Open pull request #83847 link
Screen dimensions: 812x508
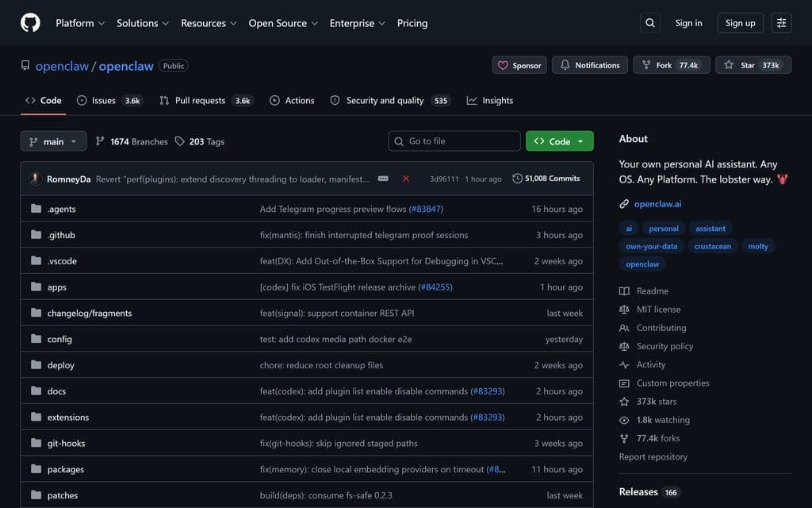[426, 209]
